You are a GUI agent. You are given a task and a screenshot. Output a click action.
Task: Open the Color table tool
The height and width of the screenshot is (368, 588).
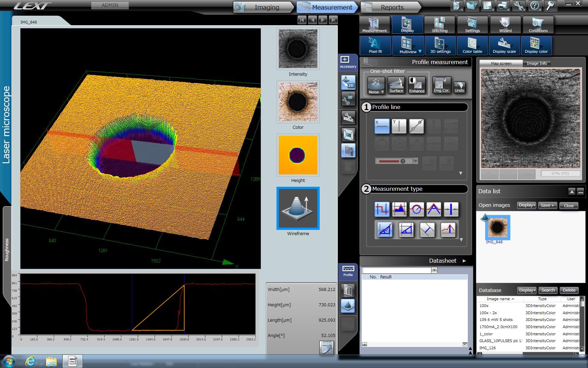472,46
